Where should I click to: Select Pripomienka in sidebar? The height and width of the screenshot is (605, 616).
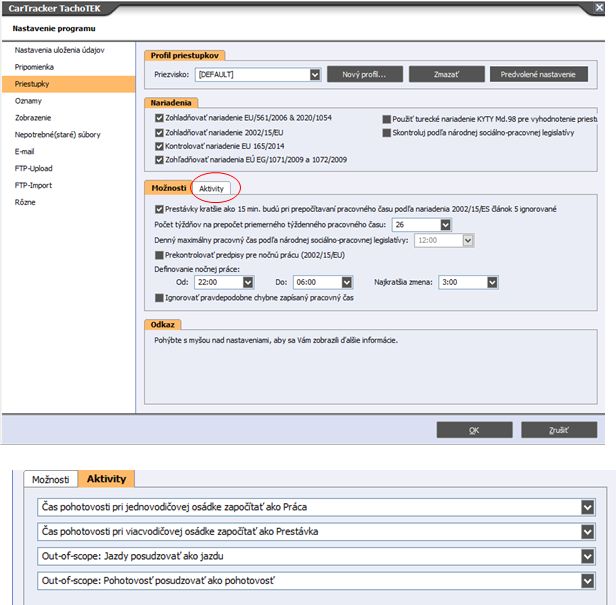(34, 67)
